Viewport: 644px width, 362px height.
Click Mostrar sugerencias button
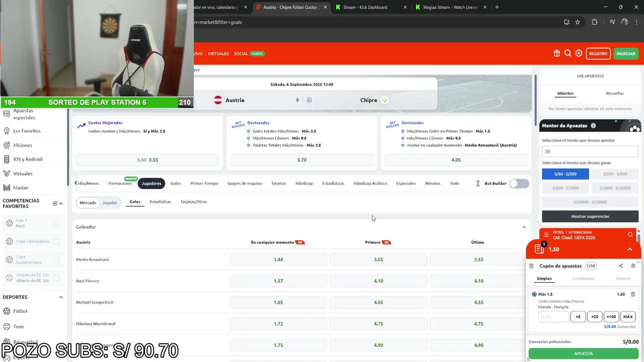pyautogui.click(x=590, y=216)
